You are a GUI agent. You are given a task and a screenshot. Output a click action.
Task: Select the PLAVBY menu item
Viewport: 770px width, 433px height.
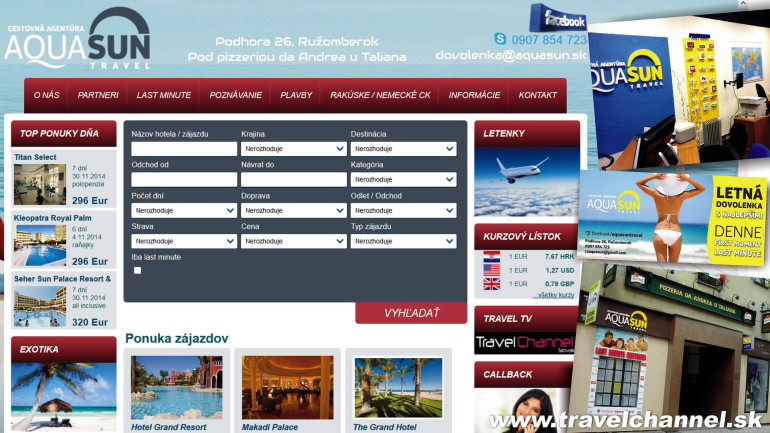(296, 95)
